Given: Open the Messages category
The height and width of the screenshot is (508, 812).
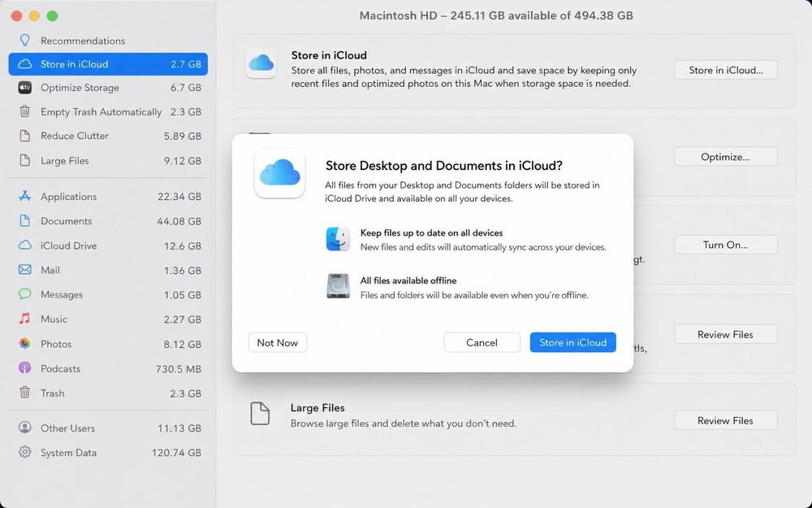Looking at the screenshot, I should point(108,294).
